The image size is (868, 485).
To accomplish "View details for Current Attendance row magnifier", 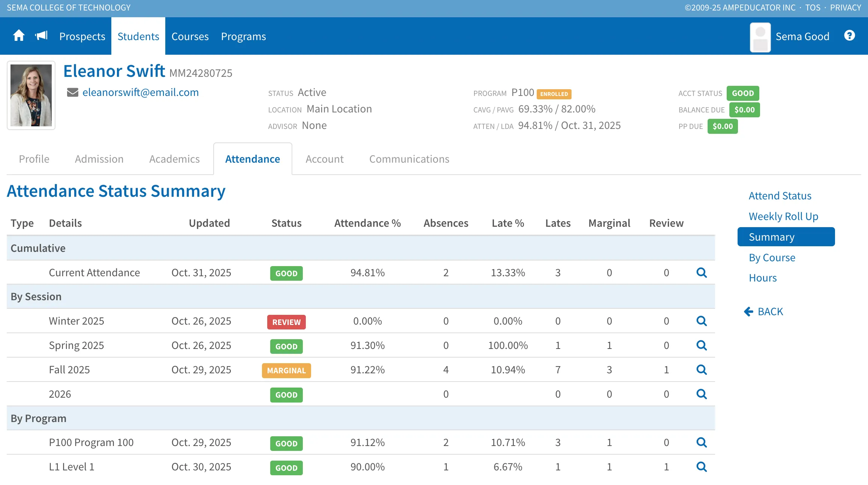I will coord(702,272).
